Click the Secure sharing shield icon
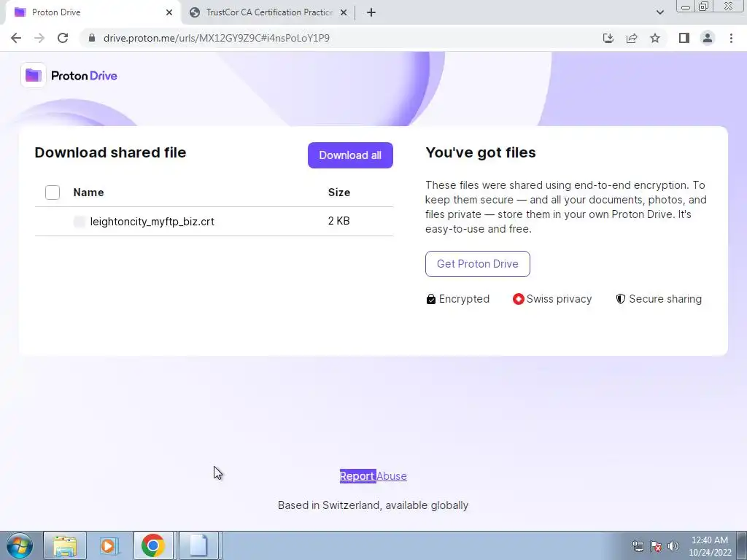The image size is (747, 560). (620, 299)
